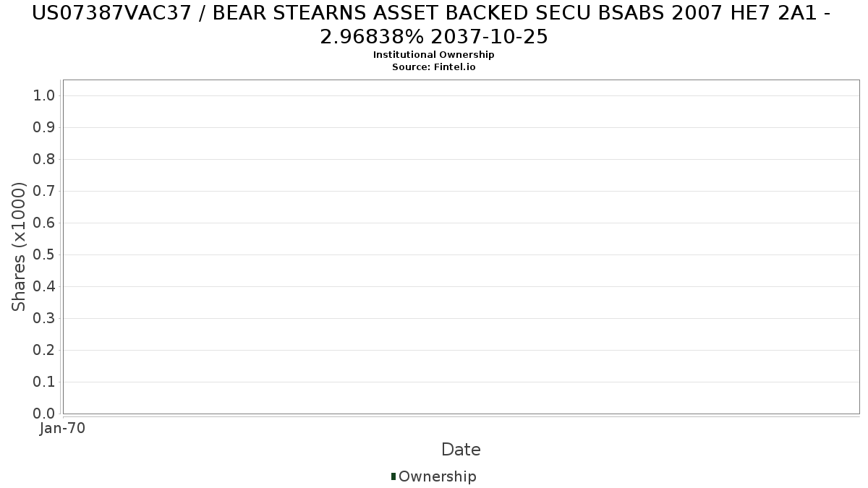Click the Date x-axis title
Screen dimensions: 868x488
[461, 450]
